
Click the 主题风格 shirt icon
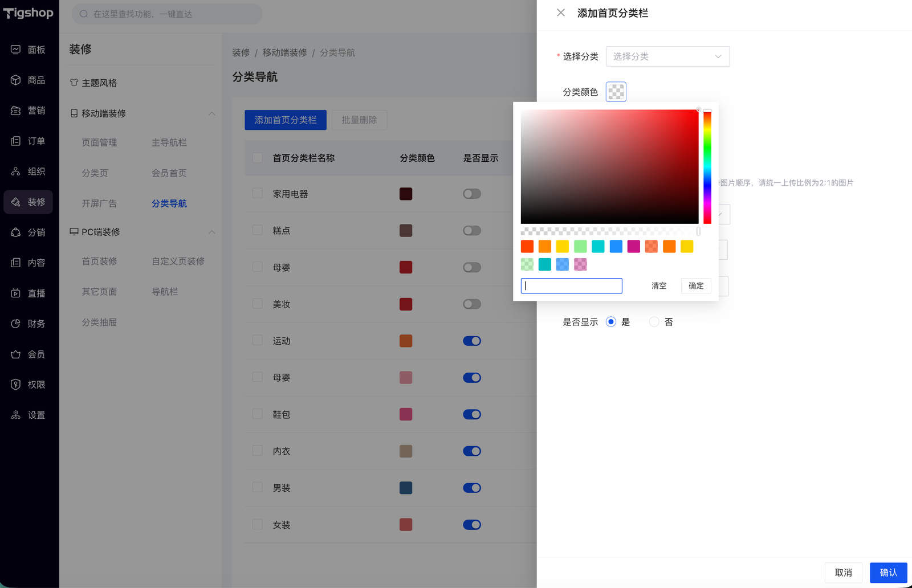point(74,83)
